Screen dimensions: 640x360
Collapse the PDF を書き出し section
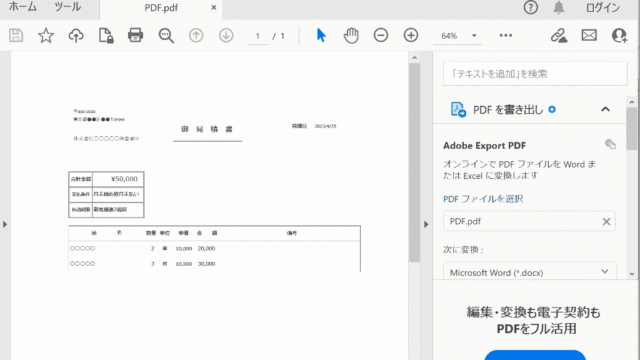[x=605, y=109]
